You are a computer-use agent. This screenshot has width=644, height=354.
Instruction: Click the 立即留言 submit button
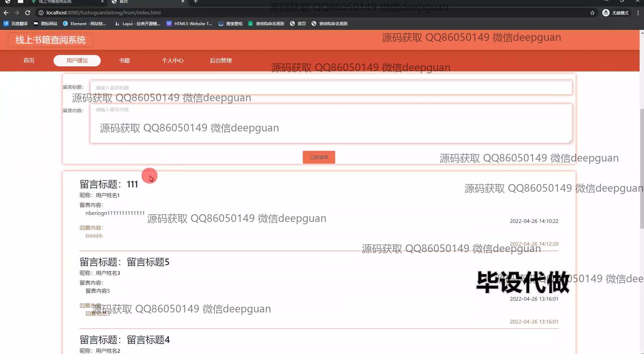coord(319,157)
